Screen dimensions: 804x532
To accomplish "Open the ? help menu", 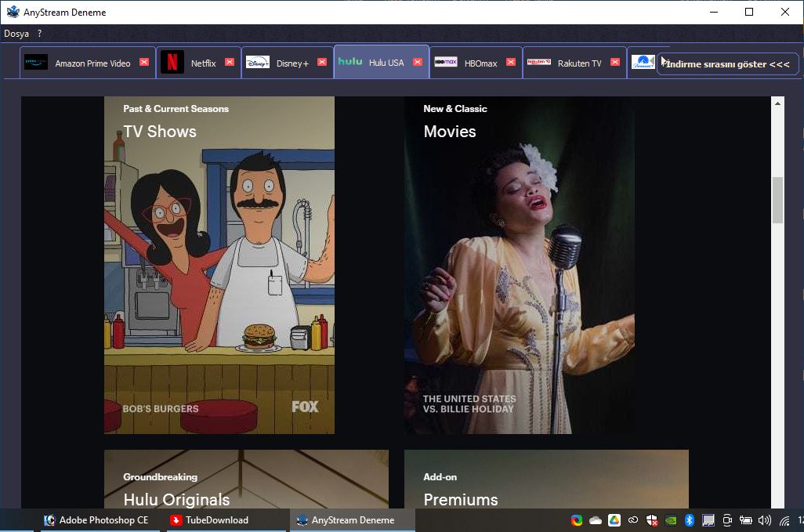I will [x=39, y=34].
